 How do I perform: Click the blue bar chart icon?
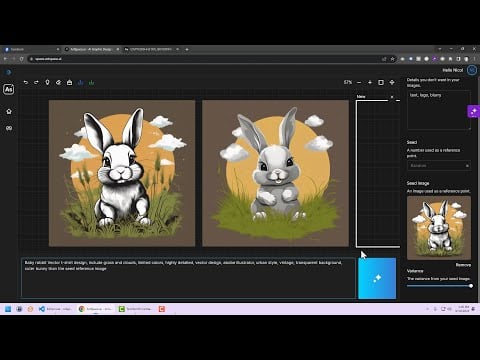[80, 82]
